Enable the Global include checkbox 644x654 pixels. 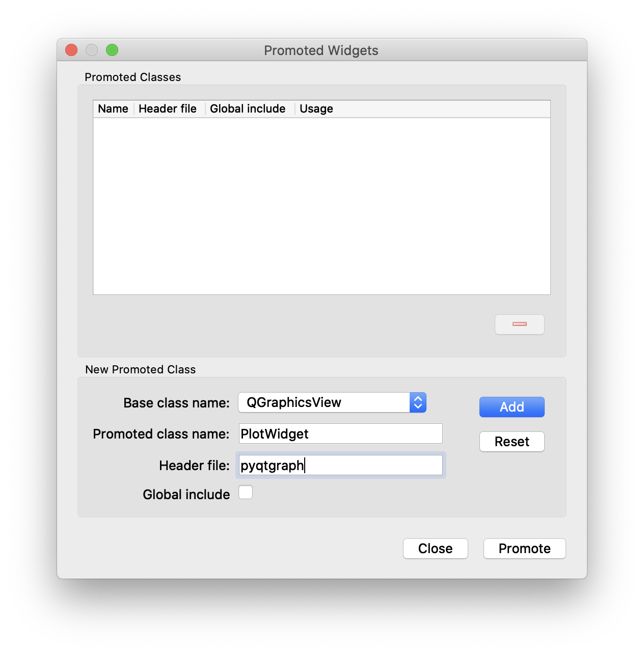pos(246,493)
